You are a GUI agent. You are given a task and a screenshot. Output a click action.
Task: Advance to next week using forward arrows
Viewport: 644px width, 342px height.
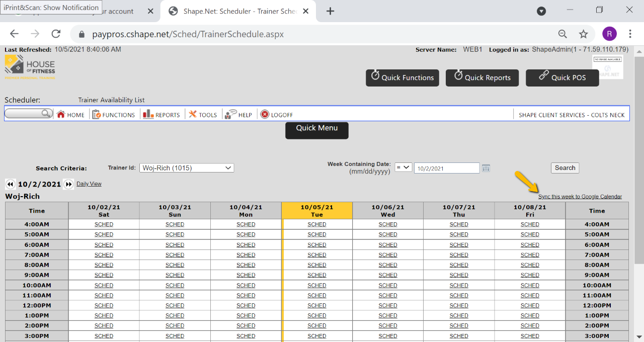[x=68, y=184]
